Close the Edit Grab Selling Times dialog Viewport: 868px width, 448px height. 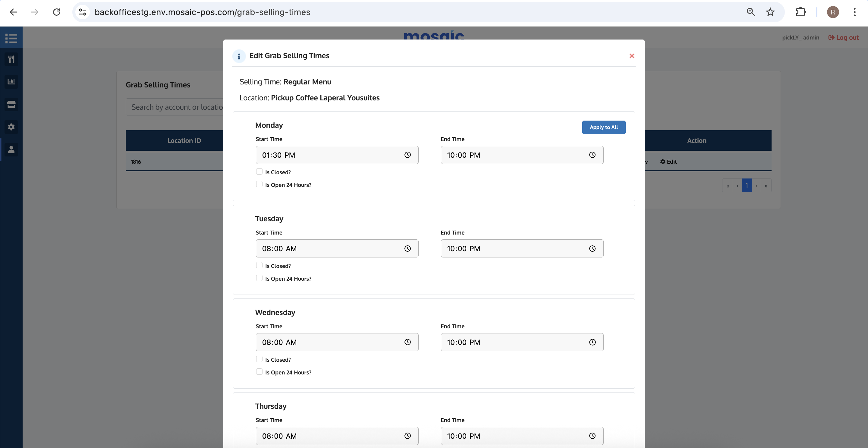click(632, 56)
